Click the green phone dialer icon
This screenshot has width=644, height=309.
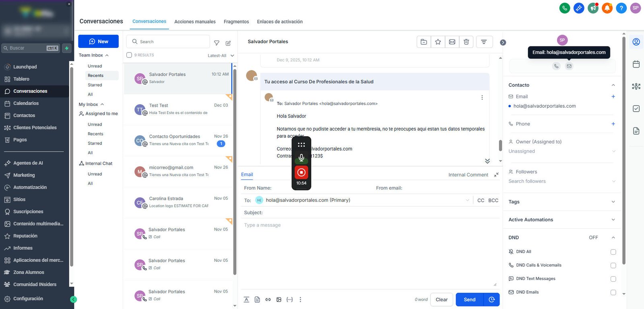[x=565, y=8]
